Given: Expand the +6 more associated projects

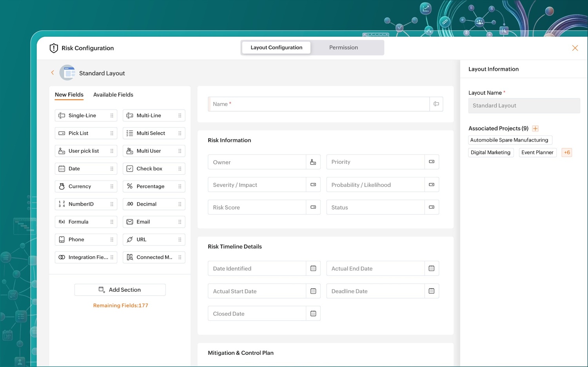Looking at the screenshot, I should click(x=566, y=152).
